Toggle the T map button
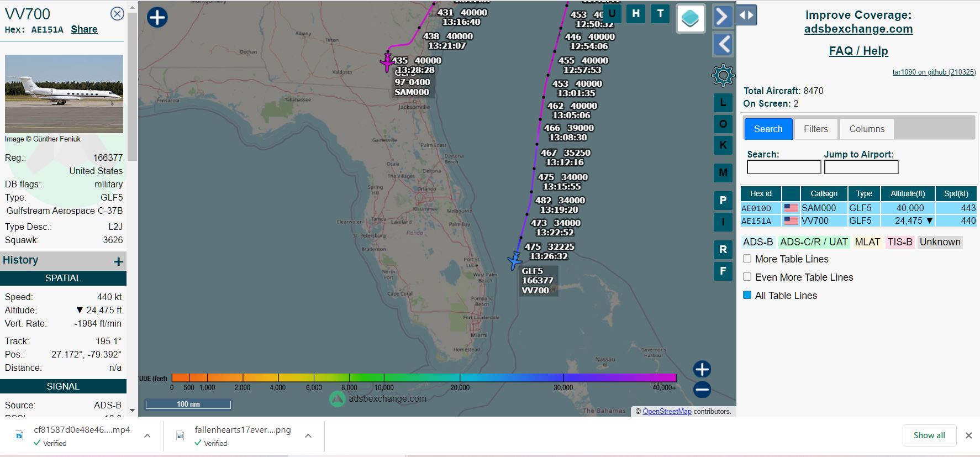The height and width of the screenshot is (457, 980). 660,14
